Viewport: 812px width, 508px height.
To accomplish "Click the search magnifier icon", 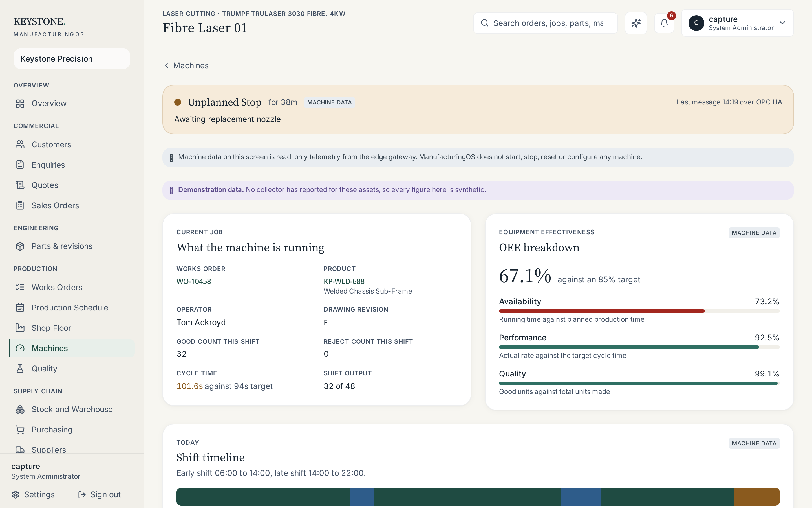I will pos(484,23).
